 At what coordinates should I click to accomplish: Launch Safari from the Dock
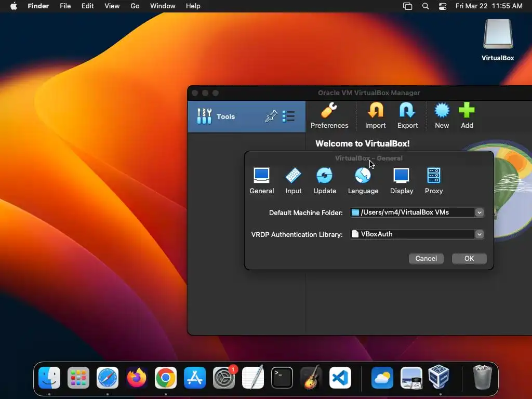pos(108,378)
